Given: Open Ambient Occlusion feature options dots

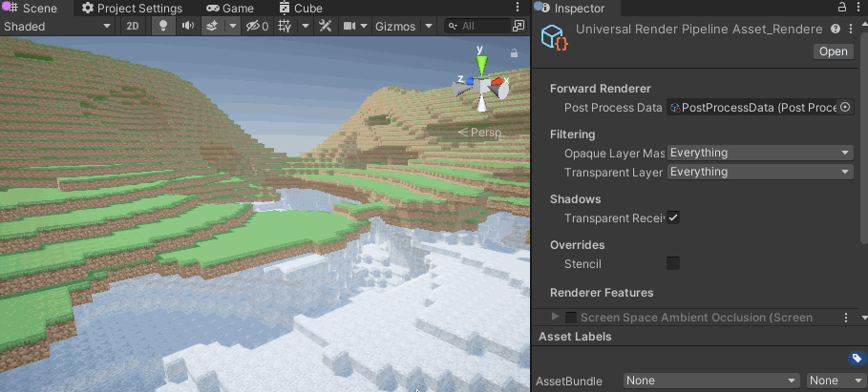Looking at the screenshot, I should click(x=846, y=318).
